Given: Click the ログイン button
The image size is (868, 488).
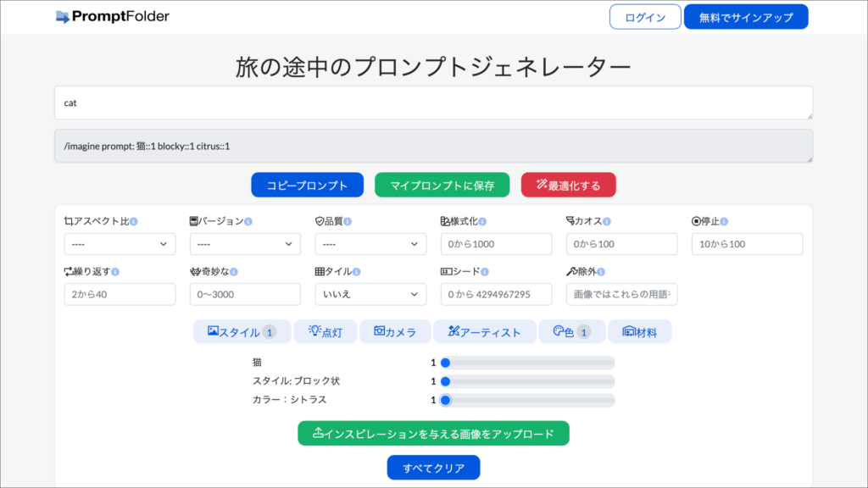Looking at the screenshot, I should click(645, 16).
